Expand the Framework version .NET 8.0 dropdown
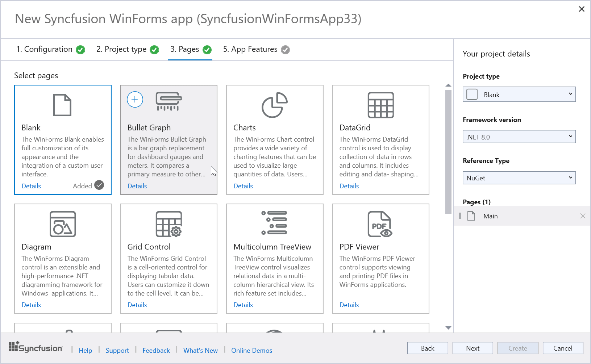 click(519, 137)
